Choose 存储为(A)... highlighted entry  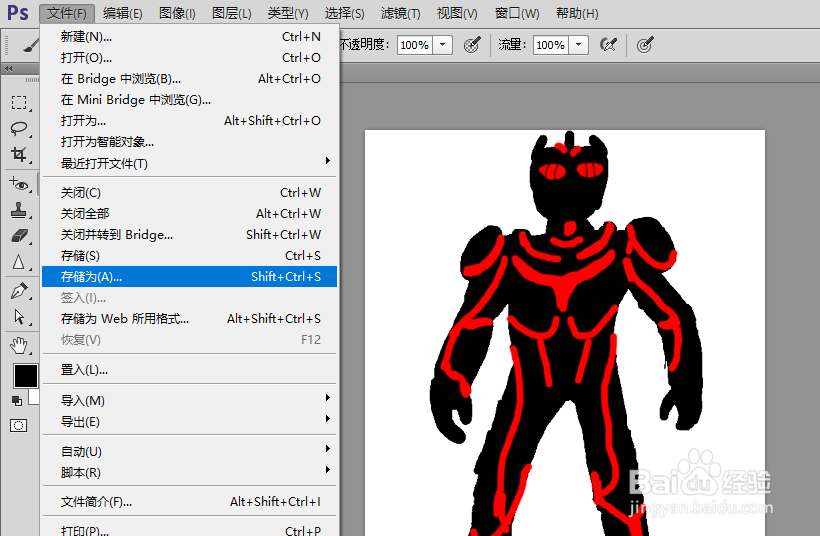[189, 277]
